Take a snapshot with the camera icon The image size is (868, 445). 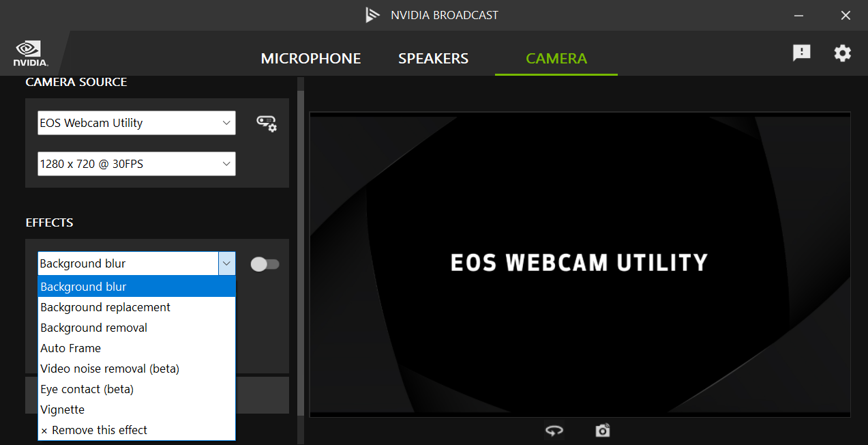pyautogui.click(x=603, y=431)
